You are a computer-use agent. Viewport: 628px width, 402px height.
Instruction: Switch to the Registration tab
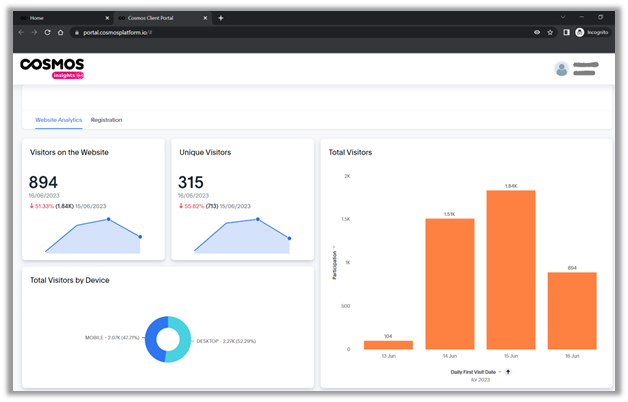point(106,120)
